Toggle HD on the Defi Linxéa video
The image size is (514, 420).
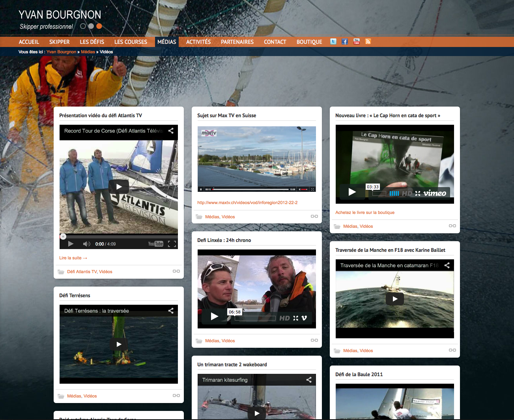285,318
